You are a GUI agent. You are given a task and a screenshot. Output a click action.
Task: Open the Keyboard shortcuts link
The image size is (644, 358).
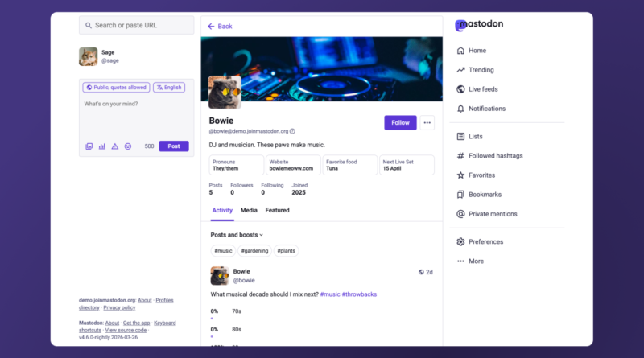[127, 327]
